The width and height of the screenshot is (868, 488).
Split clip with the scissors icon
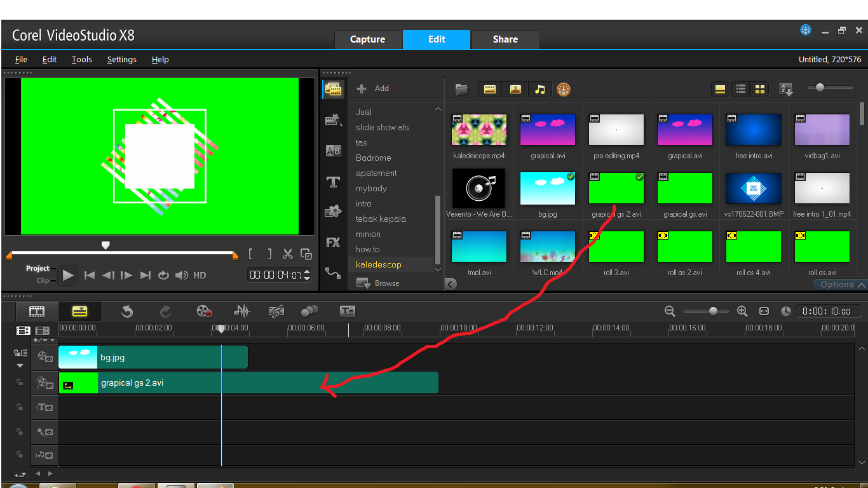click(x=288, y=254)
